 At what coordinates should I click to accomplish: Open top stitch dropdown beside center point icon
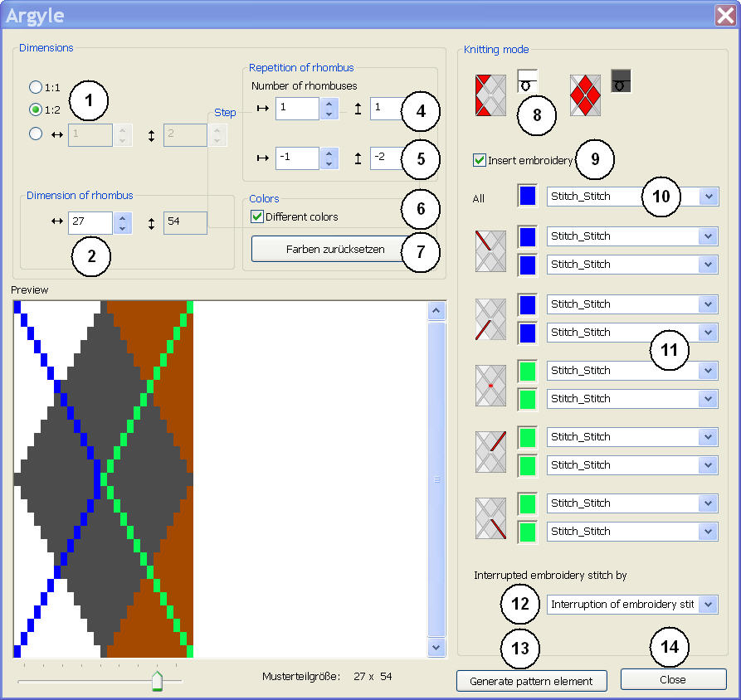click(x=708, y=371)
